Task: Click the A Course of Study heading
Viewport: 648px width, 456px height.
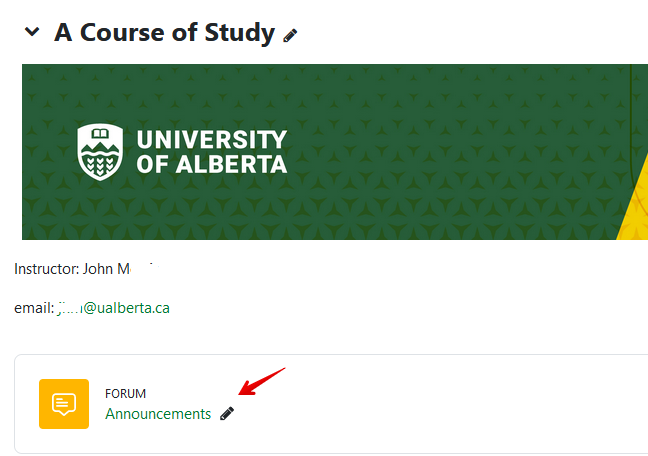Action: point(164,33)
